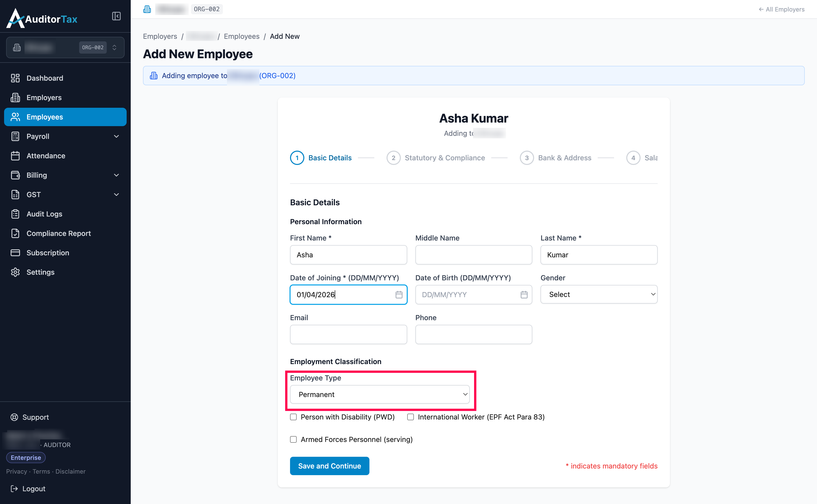The height and width of the screenshot is (504, 817).
Task: Click Employers breadcrumb link
Action: 160,36
